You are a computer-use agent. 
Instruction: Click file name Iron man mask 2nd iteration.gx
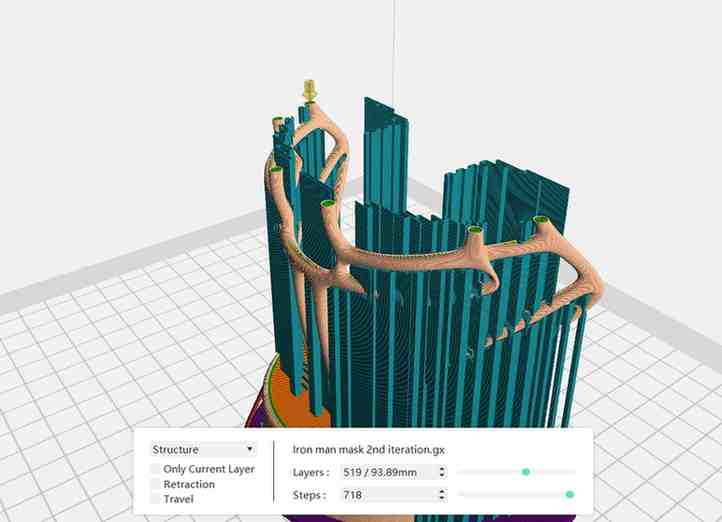pyautogui.click(x=368, y=450)
